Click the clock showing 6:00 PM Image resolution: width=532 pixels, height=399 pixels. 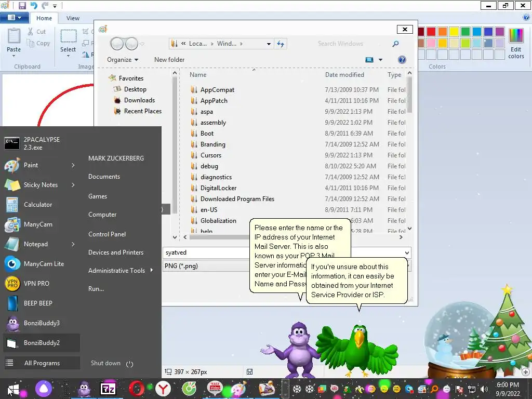tap(508, 385)
